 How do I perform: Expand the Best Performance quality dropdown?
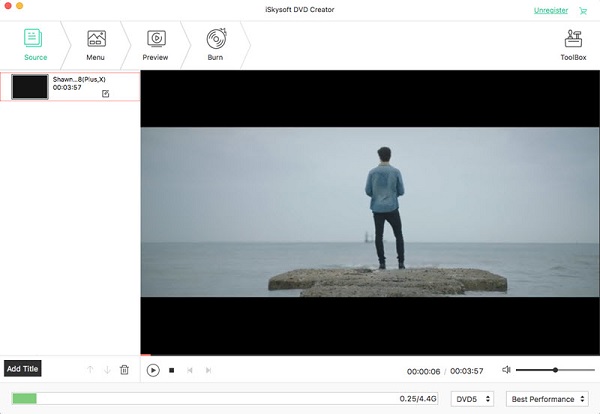click(x=547, y=399)
